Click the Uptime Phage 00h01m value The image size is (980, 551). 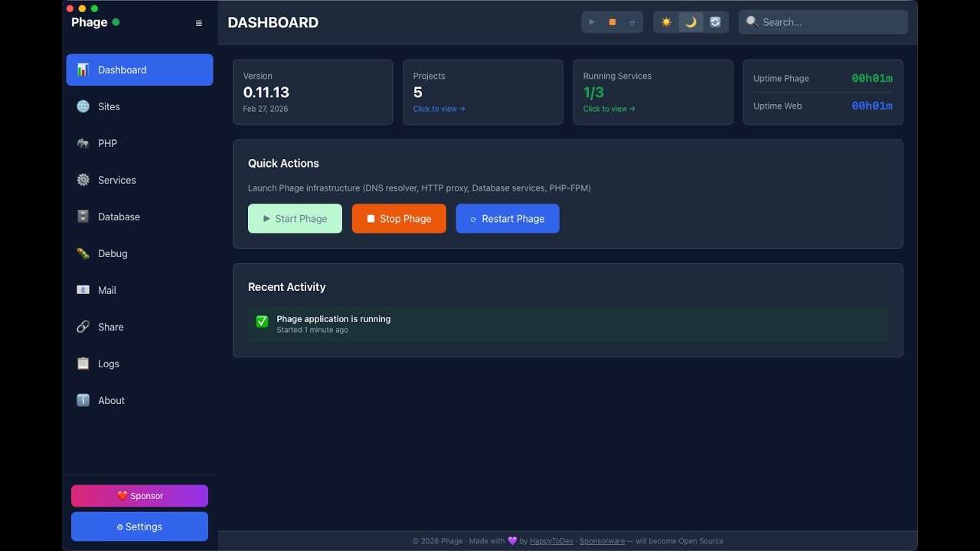pos(872,78)
